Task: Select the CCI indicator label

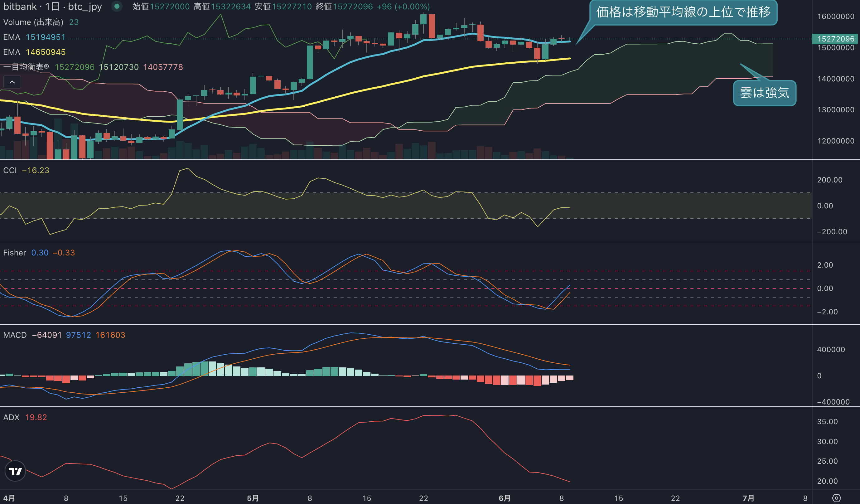Action: (10, 170)
